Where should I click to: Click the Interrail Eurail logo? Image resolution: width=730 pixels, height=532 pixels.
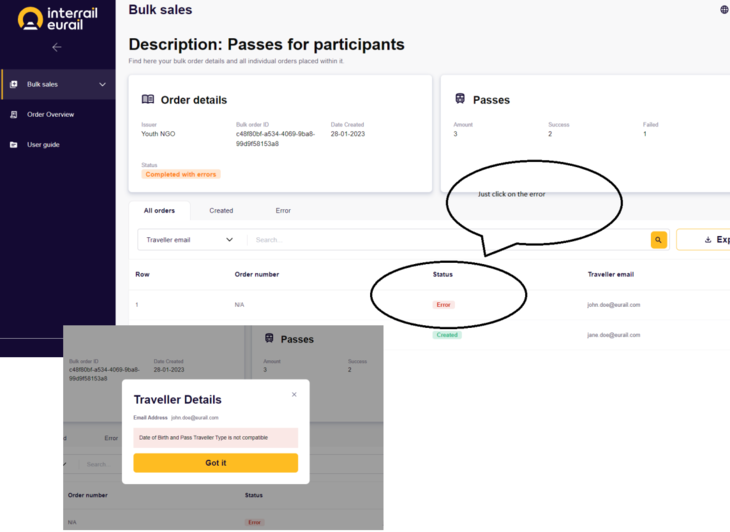(x=58, y=19)
